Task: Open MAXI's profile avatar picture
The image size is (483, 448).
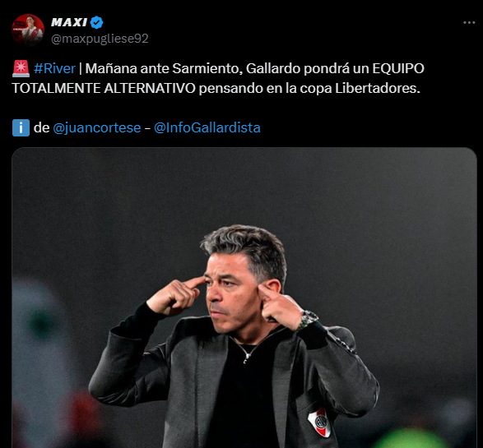Action: pos(28,30)
